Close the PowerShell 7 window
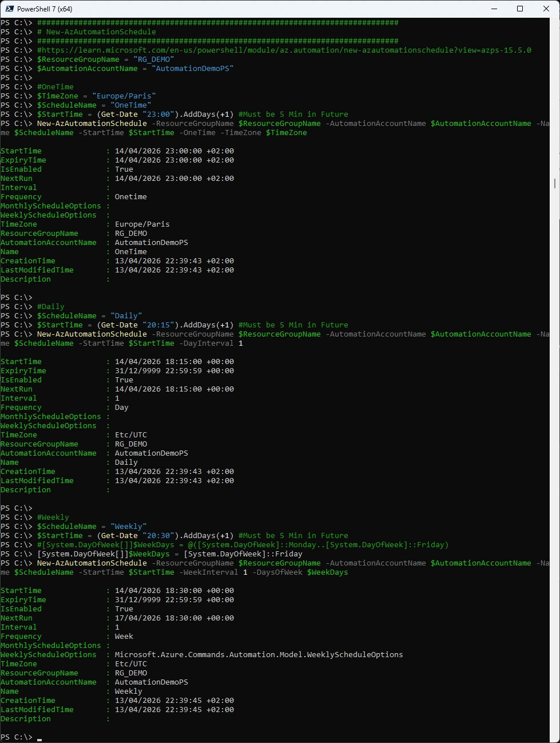This screenshot has width=560, height=743. [x=546, y=9]
